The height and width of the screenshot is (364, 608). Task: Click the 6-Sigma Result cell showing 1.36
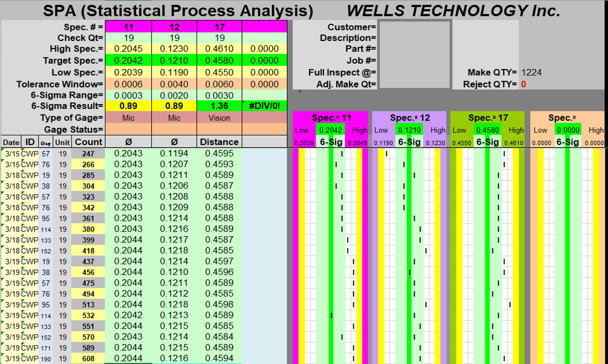(x=220, y=106)
